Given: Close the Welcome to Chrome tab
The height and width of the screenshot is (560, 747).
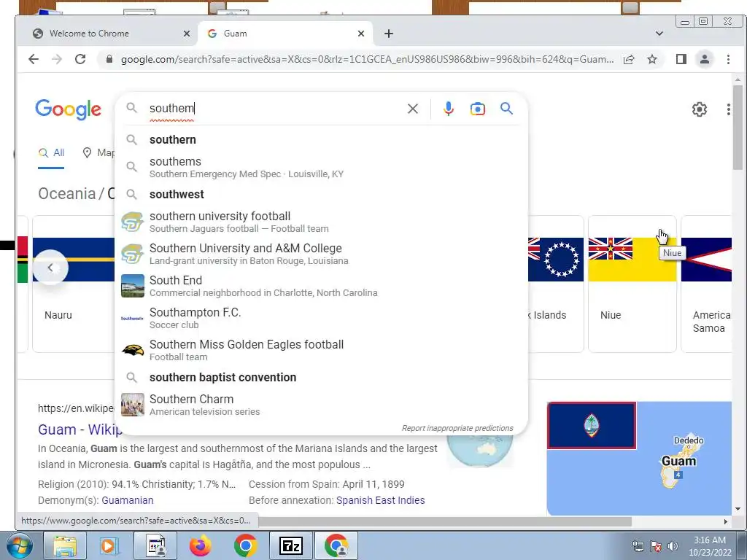Looking at the screenshot, I should (x=186, y=34).
